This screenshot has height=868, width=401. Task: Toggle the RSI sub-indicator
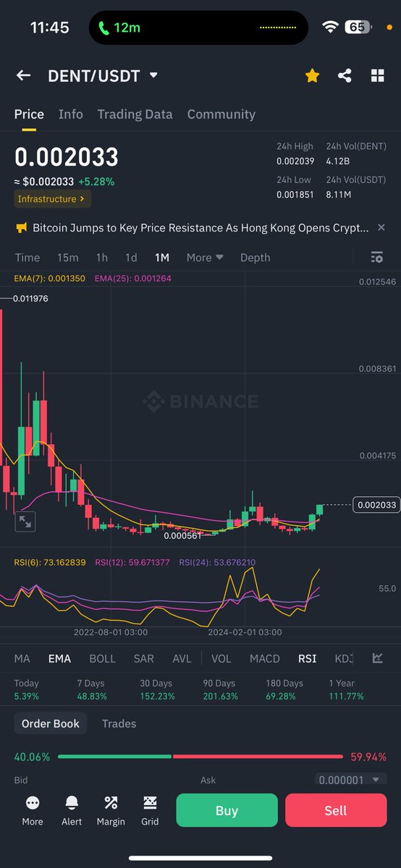[x=307, y=658]
